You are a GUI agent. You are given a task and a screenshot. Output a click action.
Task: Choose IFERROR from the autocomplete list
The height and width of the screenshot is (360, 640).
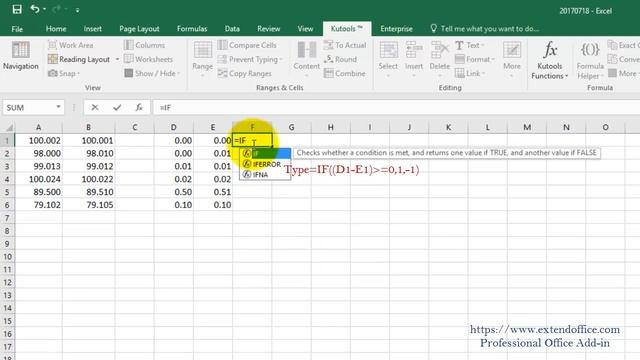(265, 164)
